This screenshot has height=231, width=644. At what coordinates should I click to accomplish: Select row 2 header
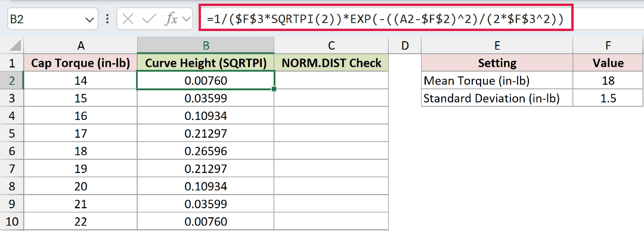pos(12,80)
